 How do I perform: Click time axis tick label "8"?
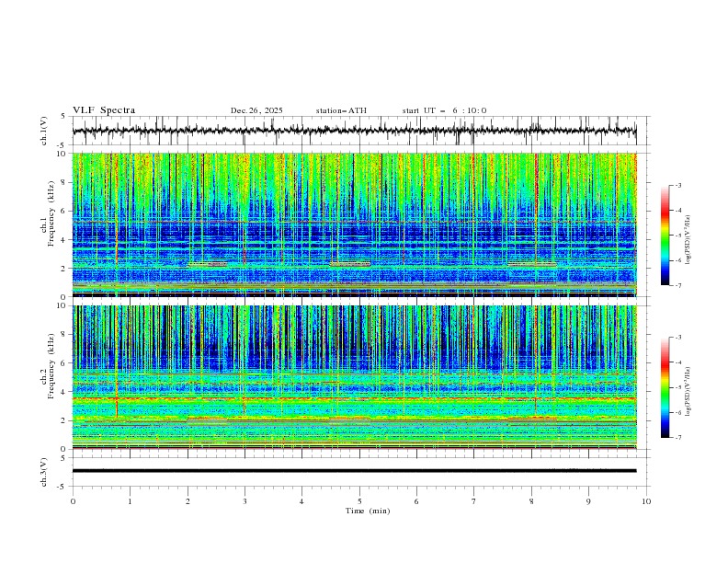(531, 501)
